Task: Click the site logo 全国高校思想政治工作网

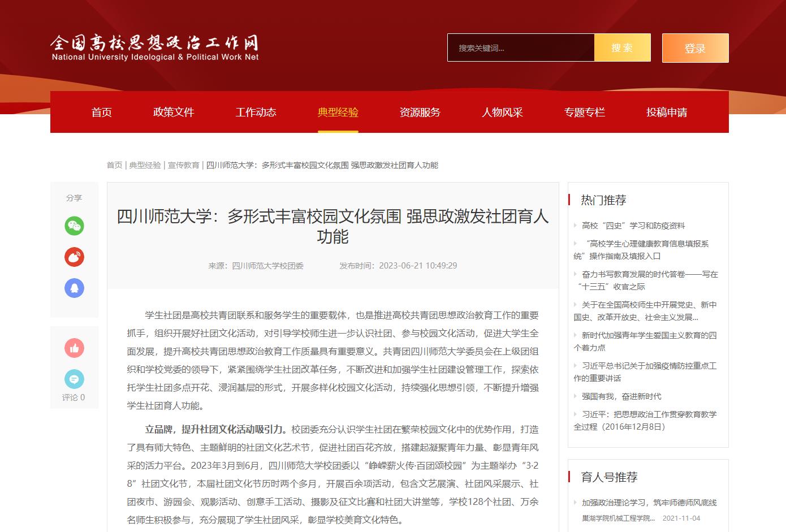Action: coord(155,48)
